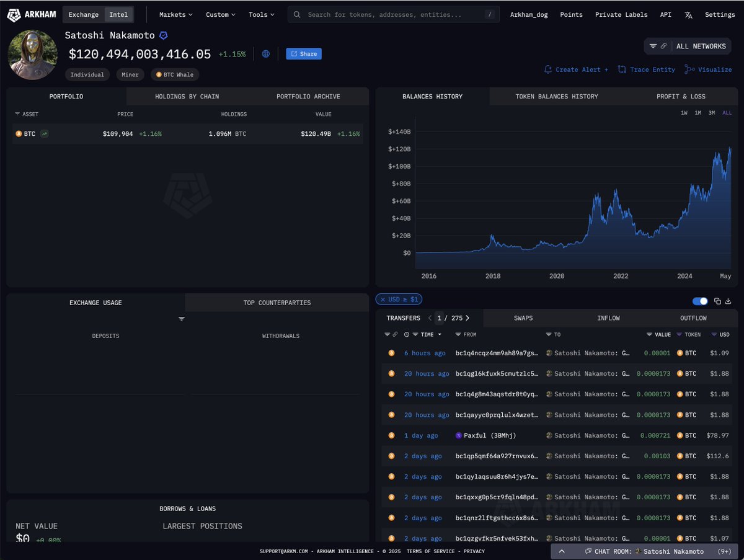Open the Arkham_dog account link
The image size is (744, 560).
[x=529, y=14]
